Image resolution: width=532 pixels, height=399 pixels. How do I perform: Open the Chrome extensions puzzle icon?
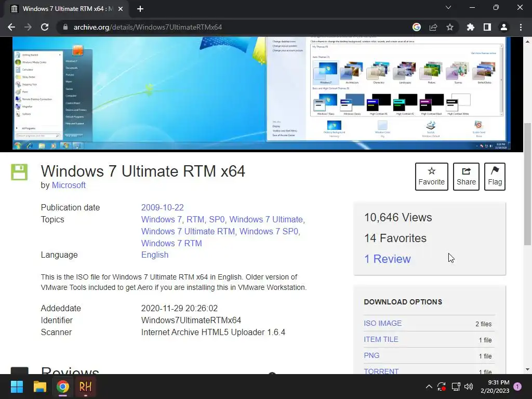[x=471, y=27]
